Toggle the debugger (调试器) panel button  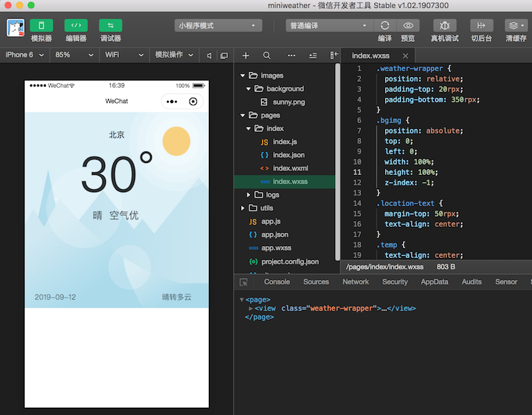click(110, 26)
